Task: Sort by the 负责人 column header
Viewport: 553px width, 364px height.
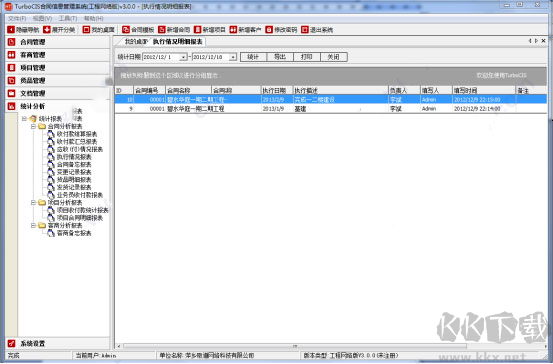Action: [404, 91]
